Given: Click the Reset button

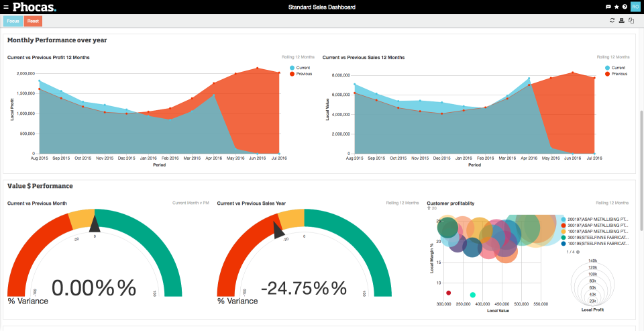Looking at the screenshot, I should [x=33, y=21].
